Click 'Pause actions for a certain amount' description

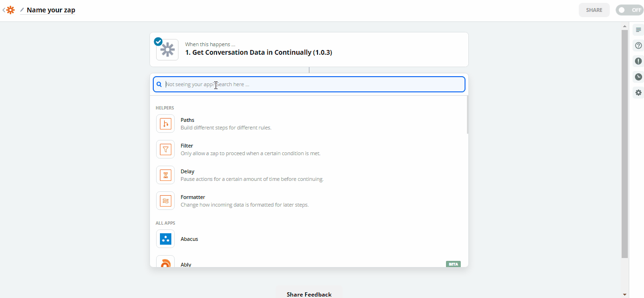(x=252, y=179)
